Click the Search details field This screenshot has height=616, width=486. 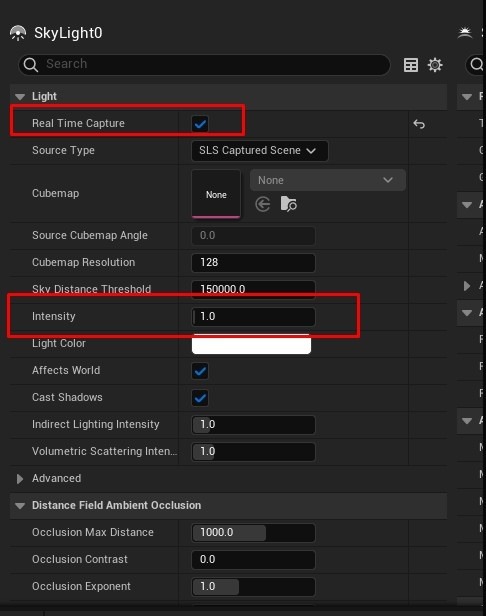point(204,64)
